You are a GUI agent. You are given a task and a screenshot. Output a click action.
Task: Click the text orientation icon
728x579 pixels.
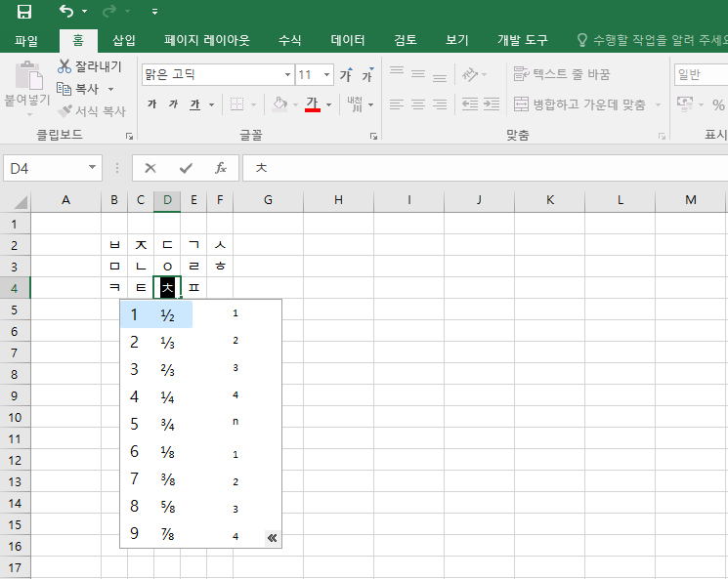(470, 74)
